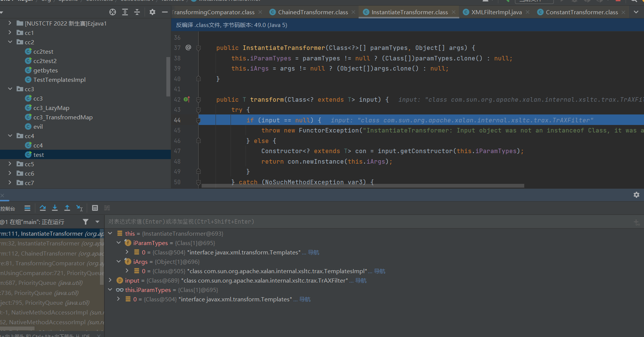Open the thread selector dropdown arrow
The image size is (644, 337).
tap(98, 222)
